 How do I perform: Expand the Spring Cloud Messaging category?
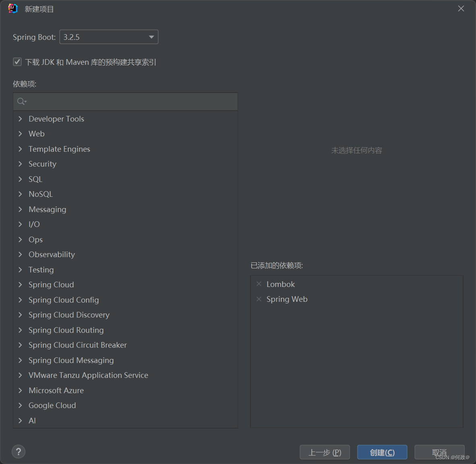[21, 360]
